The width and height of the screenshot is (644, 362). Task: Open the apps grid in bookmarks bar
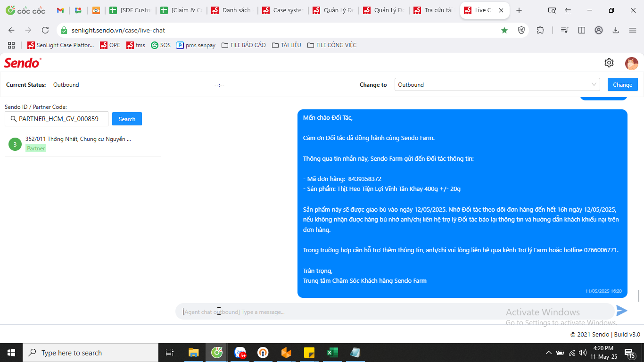point(11,45)
